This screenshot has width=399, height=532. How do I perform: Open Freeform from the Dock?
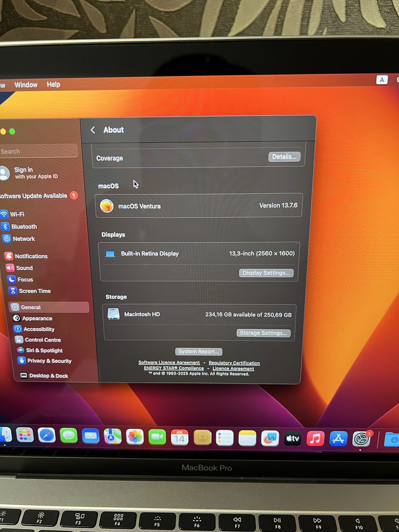[x=270, y=439]
